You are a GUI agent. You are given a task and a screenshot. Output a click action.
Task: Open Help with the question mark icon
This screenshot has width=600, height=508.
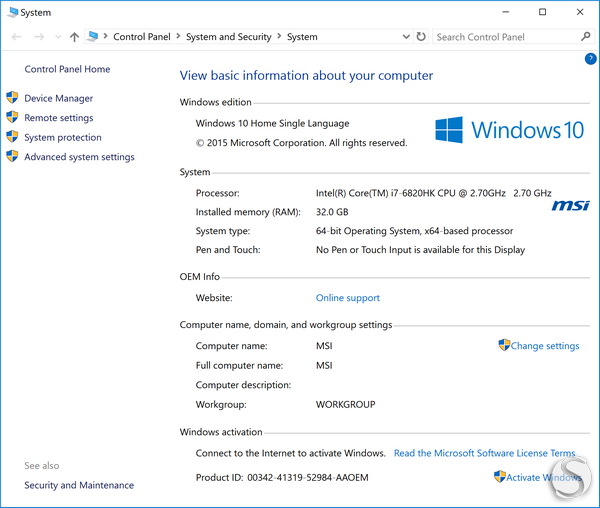pyautogui.click(x=590, y=59)
